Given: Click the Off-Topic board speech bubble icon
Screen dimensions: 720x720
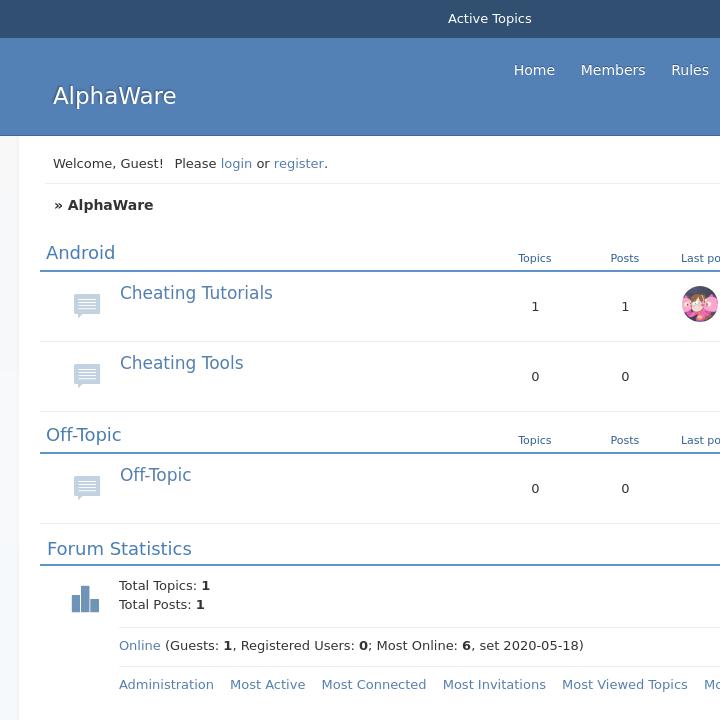Looking at the screenshot, I should click(x=87, y=487).
